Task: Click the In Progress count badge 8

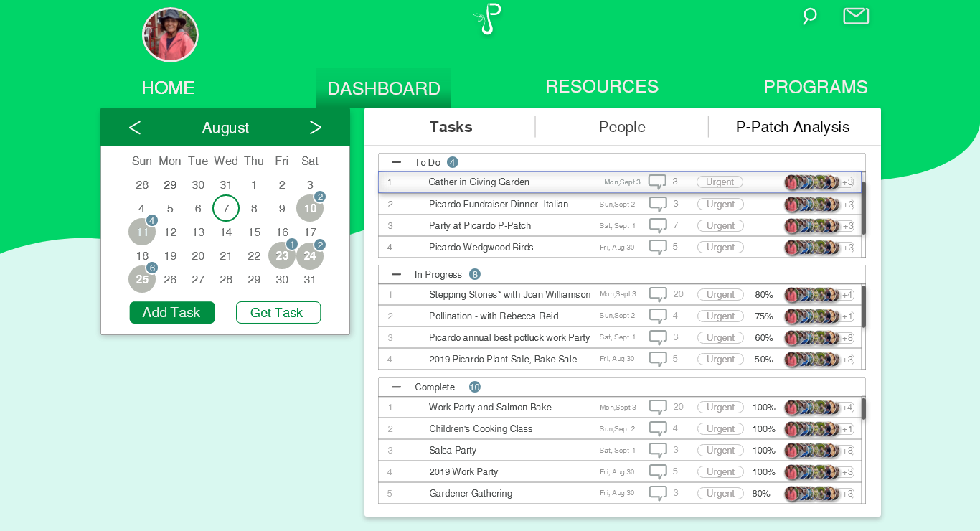Action: 475,275
